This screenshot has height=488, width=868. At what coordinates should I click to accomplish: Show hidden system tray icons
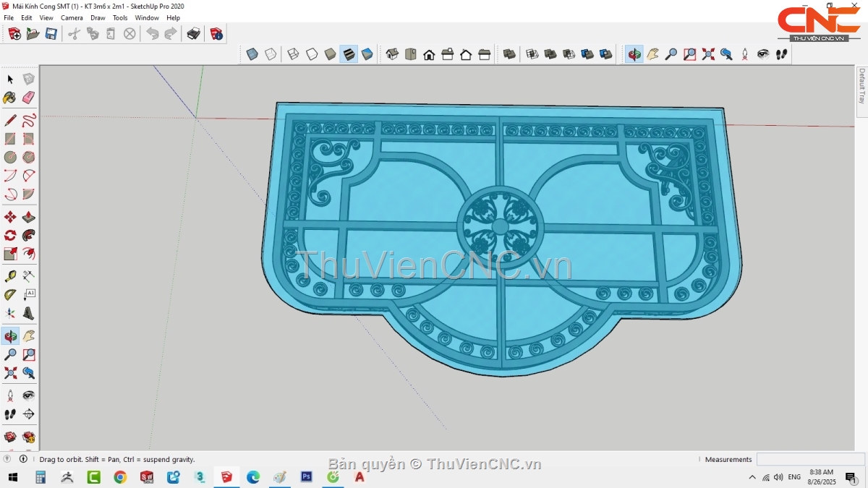[752, 477]
